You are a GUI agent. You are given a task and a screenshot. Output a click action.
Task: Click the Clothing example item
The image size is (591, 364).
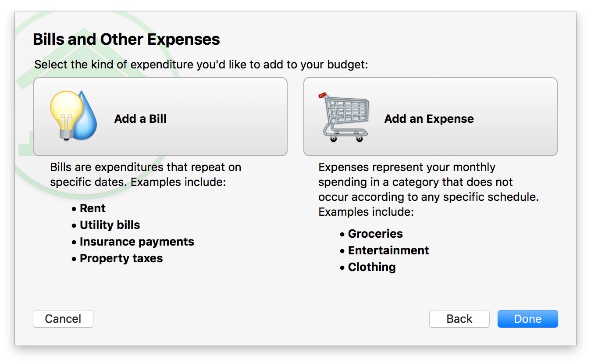[x=371, y=267]
